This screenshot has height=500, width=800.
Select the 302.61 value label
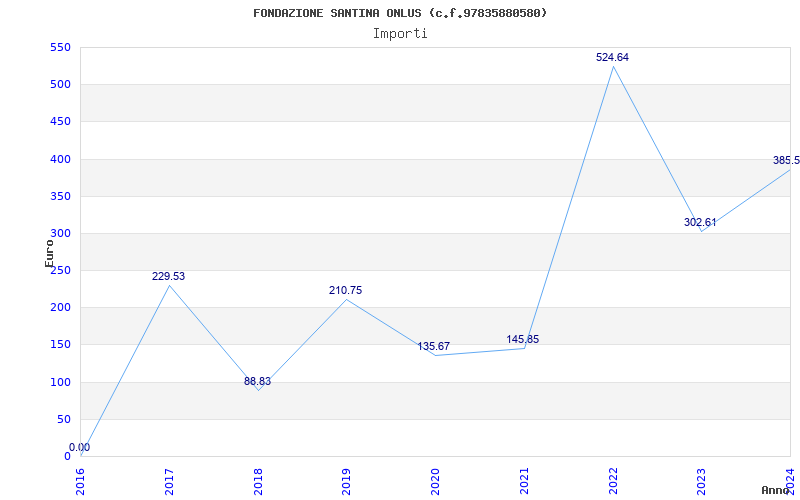(x=700, y=222)
